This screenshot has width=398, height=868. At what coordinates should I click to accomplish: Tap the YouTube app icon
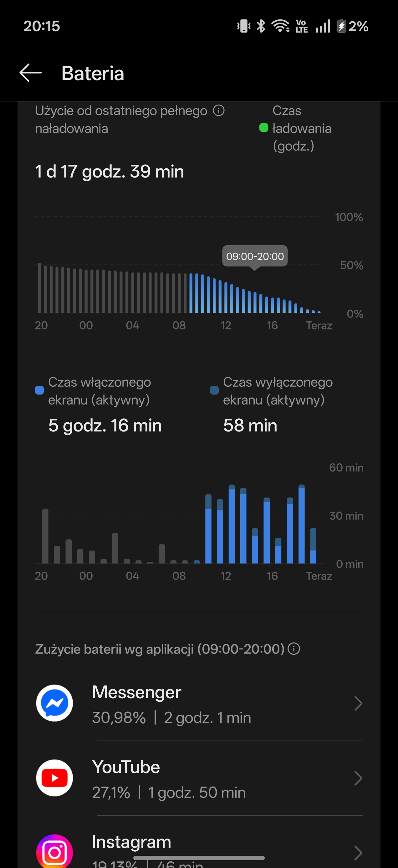tap(54, 778)
